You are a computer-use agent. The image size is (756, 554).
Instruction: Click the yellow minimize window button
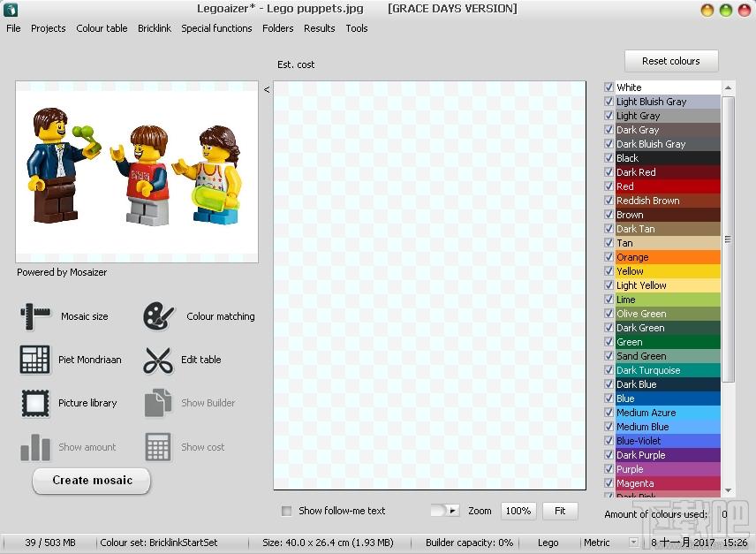click(x=707, y=10)
